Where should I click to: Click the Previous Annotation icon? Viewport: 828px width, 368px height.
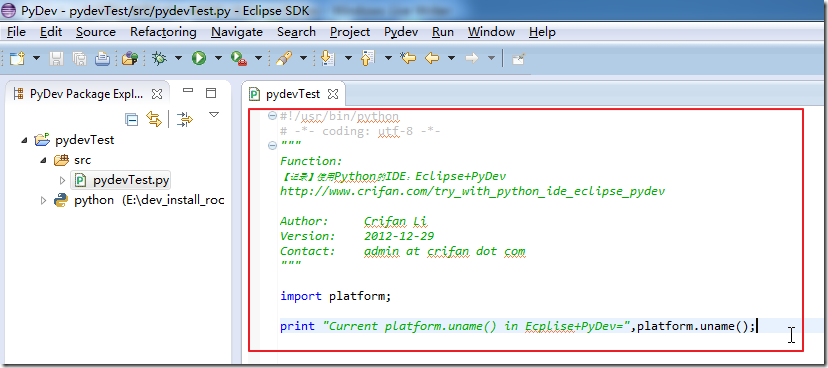pos(368,58)
